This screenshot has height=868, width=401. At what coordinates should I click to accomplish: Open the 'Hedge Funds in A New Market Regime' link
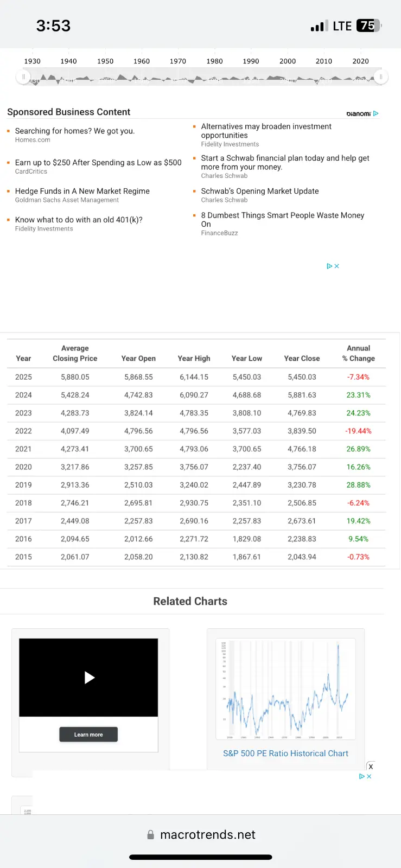82,191
